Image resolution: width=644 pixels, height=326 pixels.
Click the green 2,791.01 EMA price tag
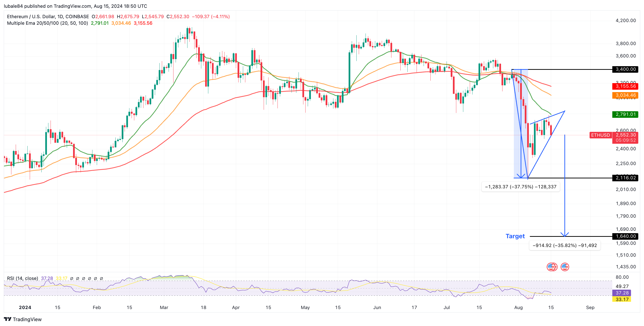pyautogui.click(x=625, y=114)
